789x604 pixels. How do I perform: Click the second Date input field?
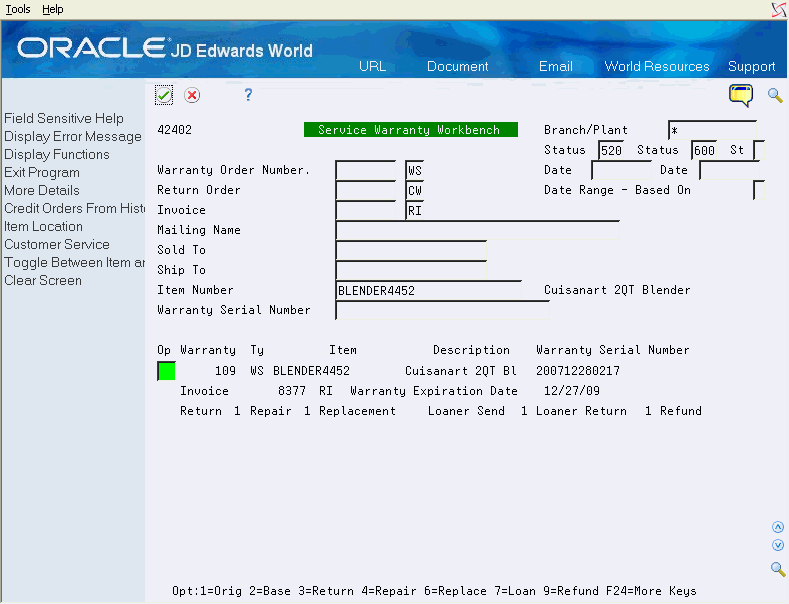pos(730,170)
